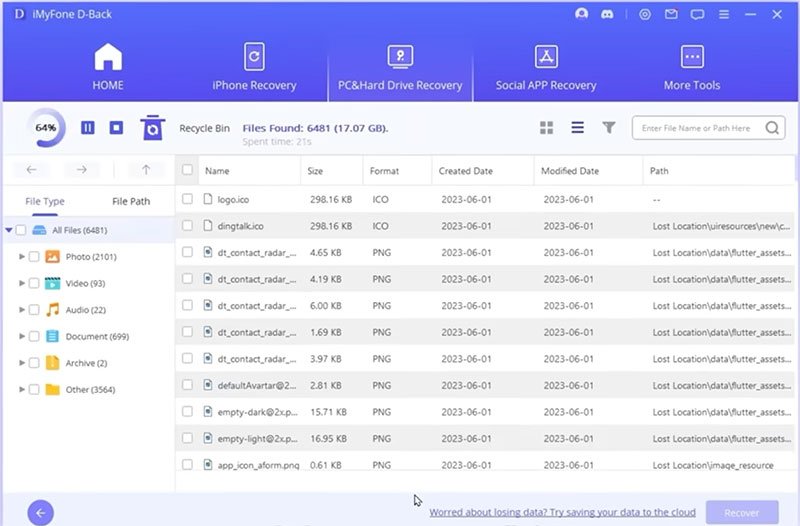Open the iPhone Recovery tab
This screenshot has height=526, width=800.
pyautogui.click(x=254, y=67)
